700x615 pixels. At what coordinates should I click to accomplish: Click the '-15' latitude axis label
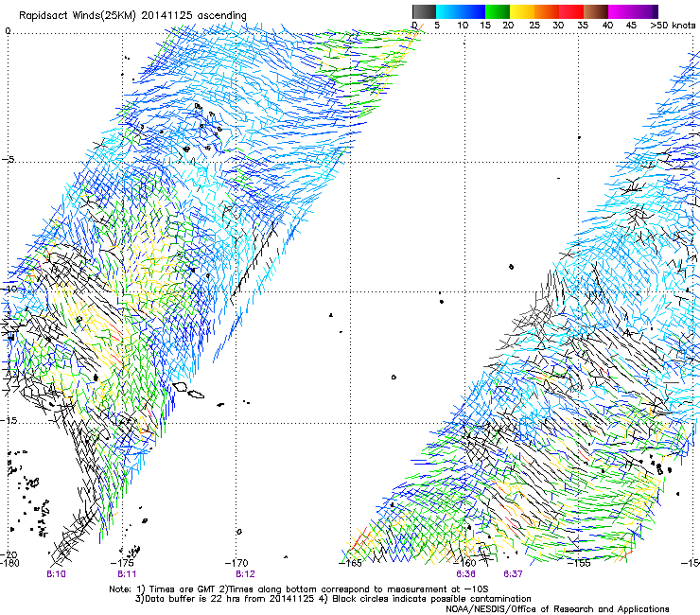click(x=9, y=421)
